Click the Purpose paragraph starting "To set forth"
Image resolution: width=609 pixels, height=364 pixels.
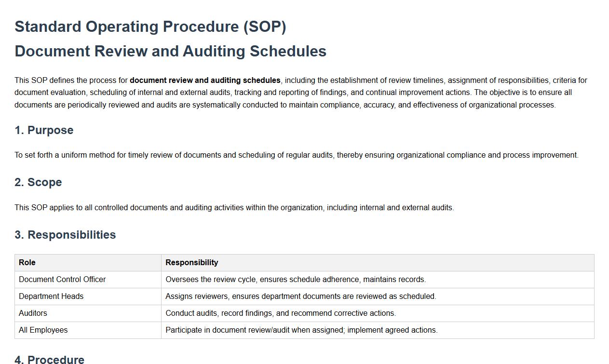pos(296,155)
